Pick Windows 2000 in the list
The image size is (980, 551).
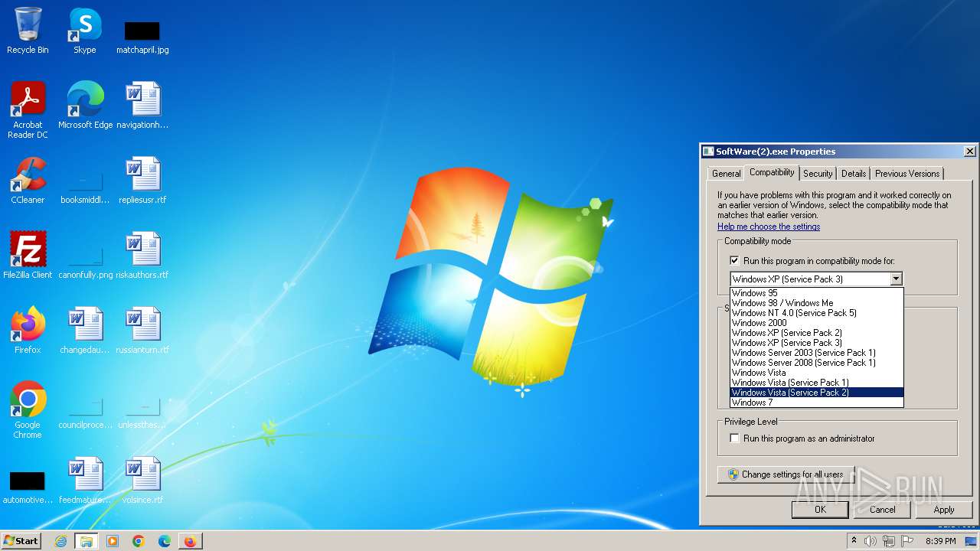coord(816,323)
